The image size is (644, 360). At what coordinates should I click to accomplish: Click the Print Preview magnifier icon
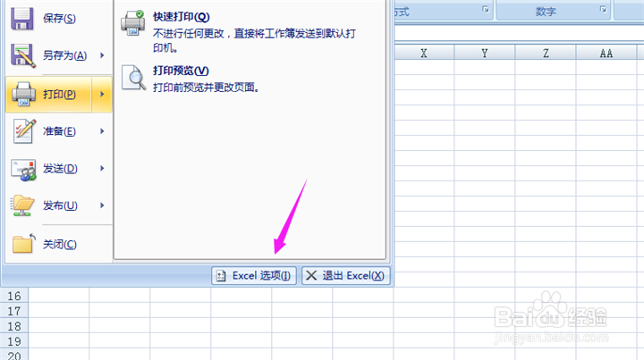(133, 78)
